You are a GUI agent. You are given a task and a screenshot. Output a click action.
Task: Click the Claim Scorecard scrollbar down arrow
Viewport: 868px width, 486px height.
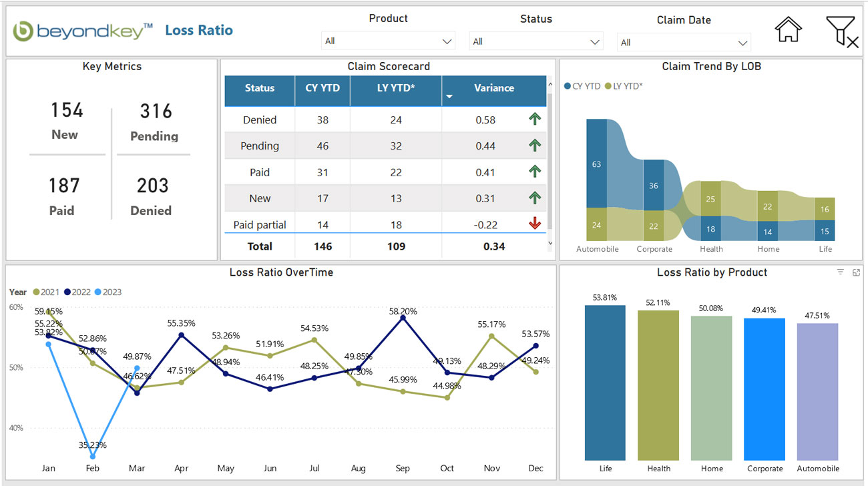(550, 244)
